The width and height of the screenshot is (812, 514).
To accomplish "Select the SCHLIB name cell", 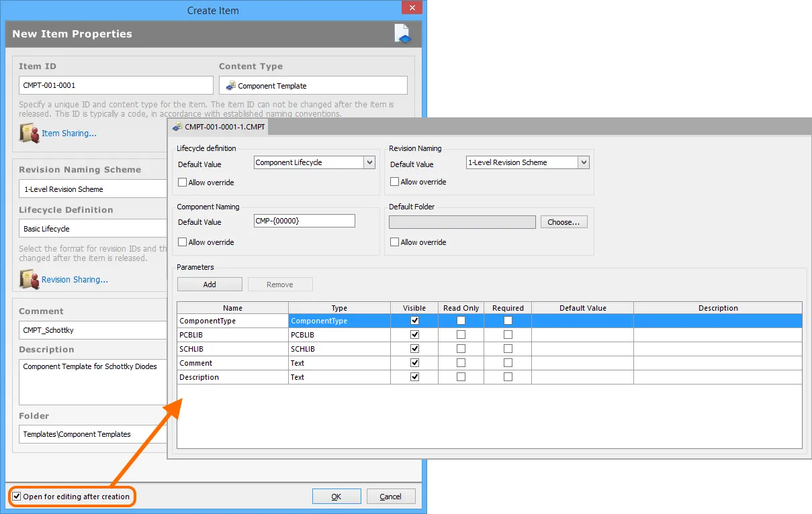I will point(232,349).
